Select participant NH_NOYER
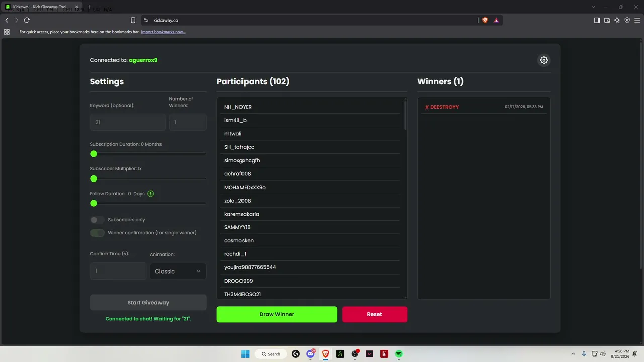This screenshot has height=362, width=644. [x=310, y=107]
